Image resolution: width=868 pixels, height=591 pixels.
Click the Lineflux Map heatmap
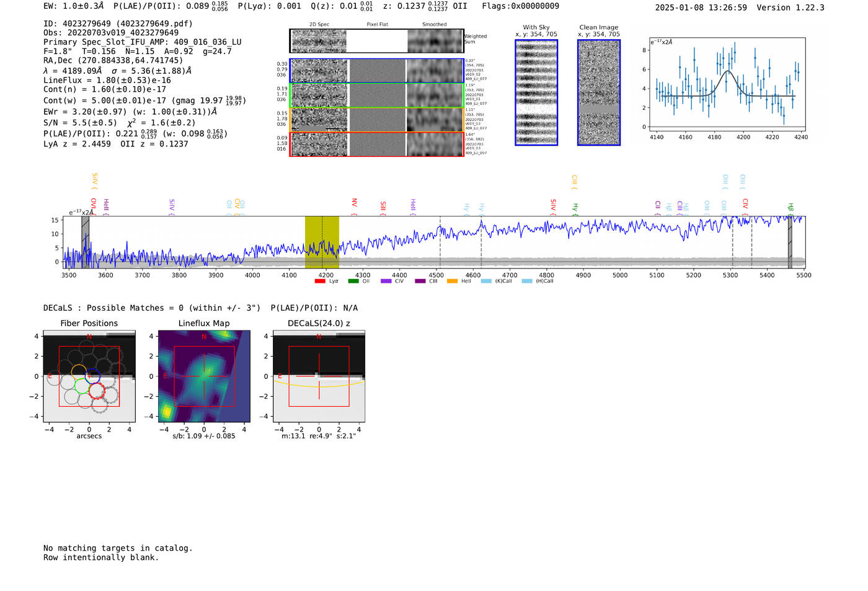[x=204, y=376]
